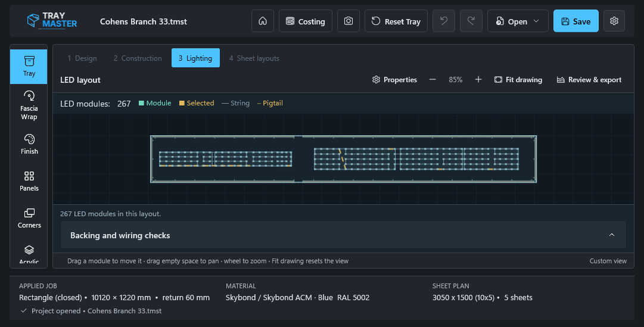Click the Selected legend swatch

(182, 103)
